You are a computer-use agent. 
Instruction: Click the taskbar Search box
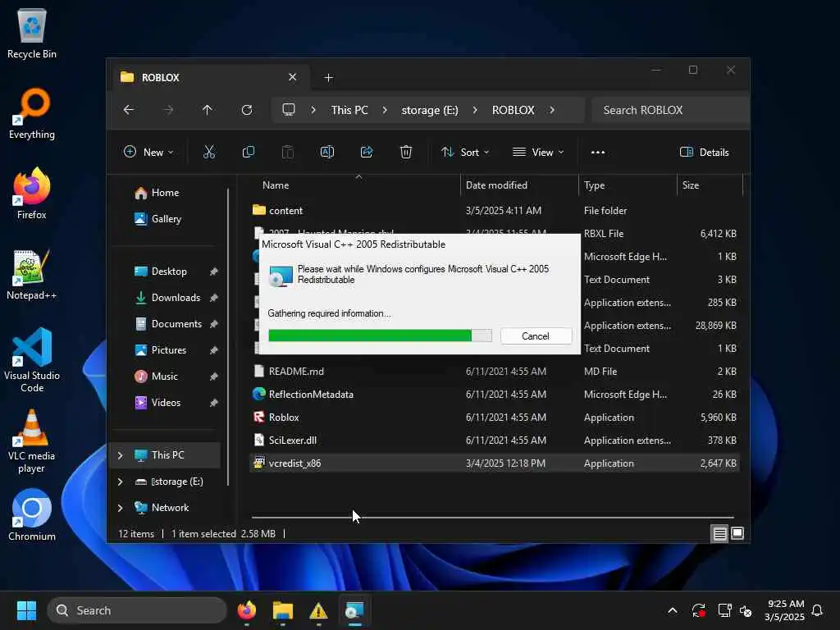click(x=137, y=610)
